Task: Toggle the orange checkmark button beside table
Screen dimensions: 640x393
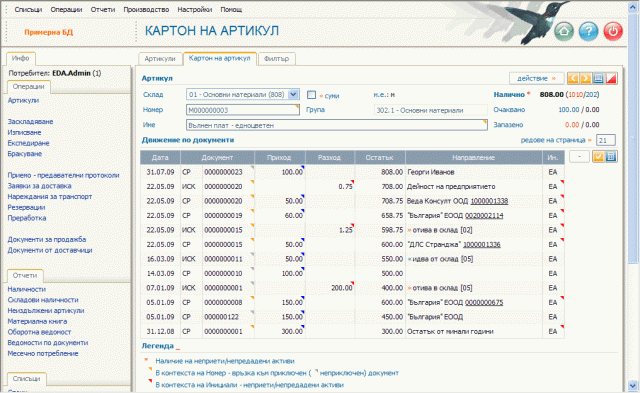Action: point(598,156)
